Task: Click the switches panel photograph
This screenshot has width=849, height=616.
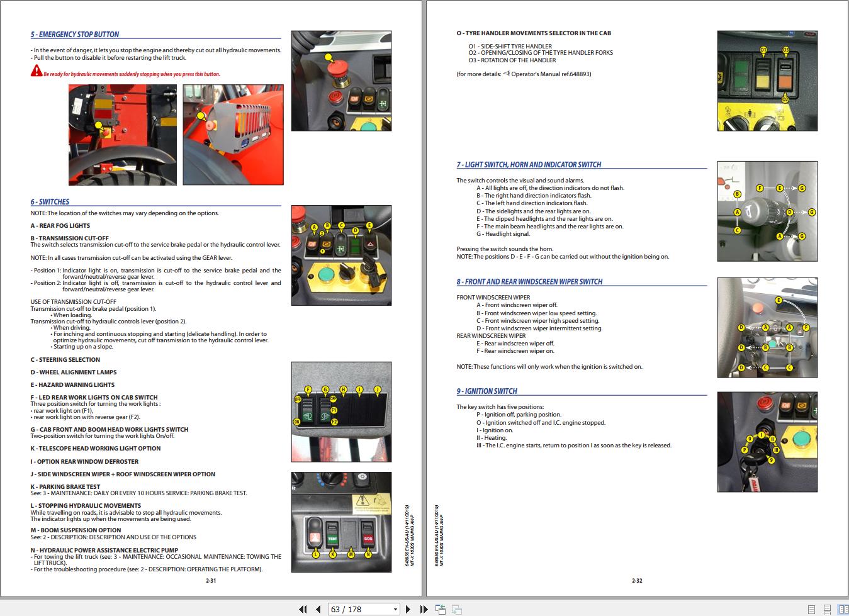Action: 340,255
